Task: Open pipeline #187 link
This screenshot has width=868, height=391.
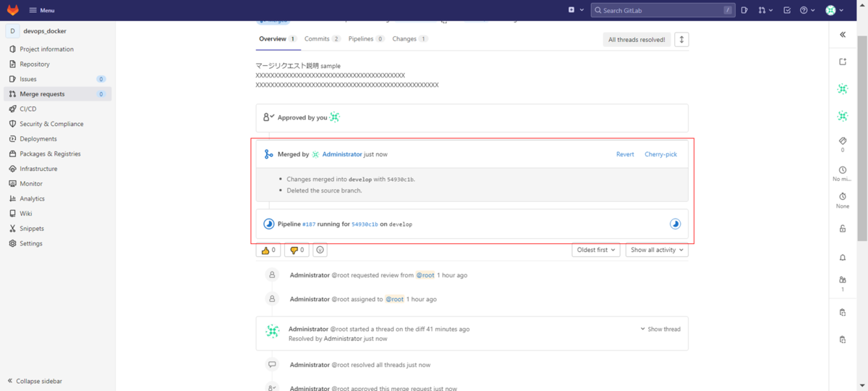Action: (309, 224)
